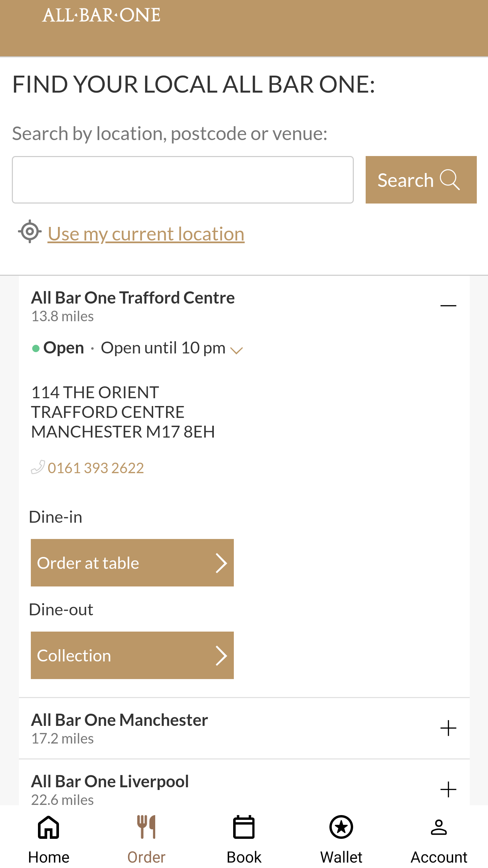Focus the location search text field

183,180
